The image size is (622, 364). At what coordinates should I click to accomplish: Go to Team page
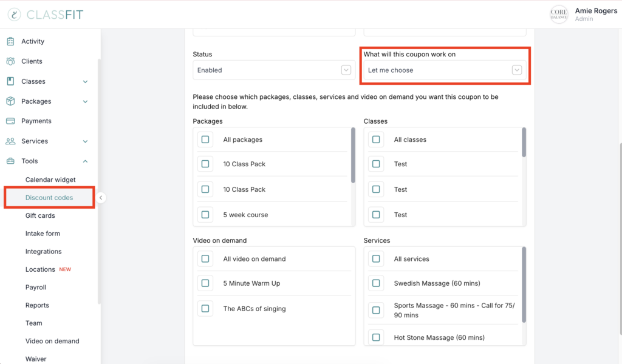(34, 323)
